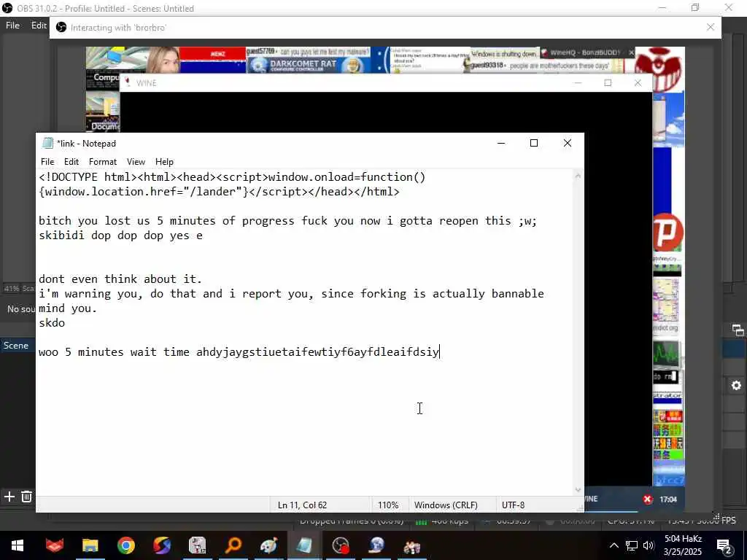Open the solitaire cards app on taskbar
The width and height of the screenshot is (747, 560).
click(x=197, y=545)
